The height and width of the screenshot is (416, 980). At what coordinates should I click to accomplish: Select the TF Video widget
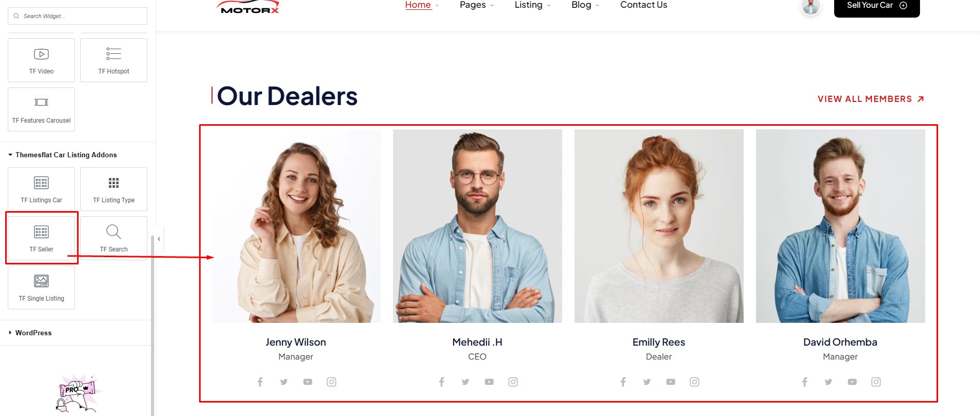coord(41,60)
